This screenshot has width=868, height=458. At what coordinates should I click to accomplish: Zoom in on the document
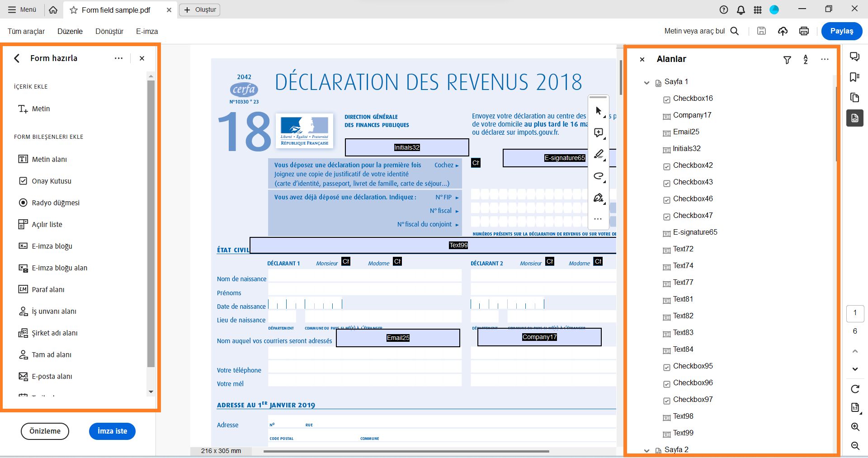click(x=855, y=427)
